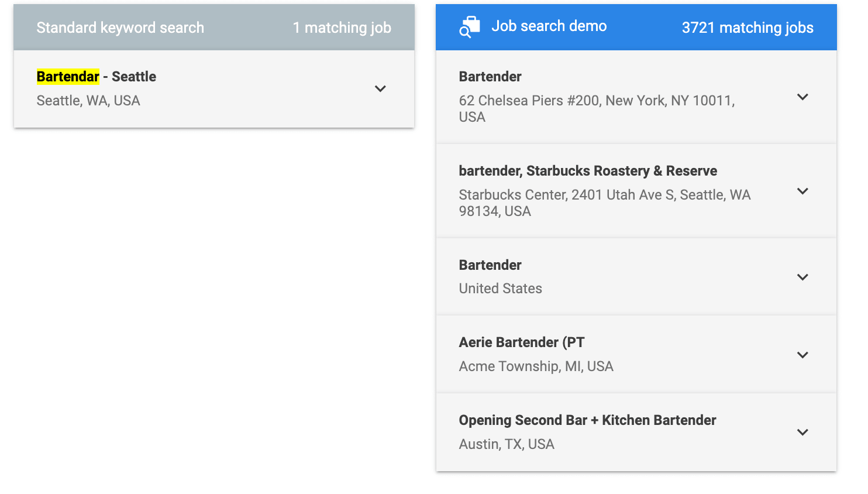Viewport: 868px width, 494px height.
Task: Click the Seattle, WA, USA location text
Action: (88, 101)
